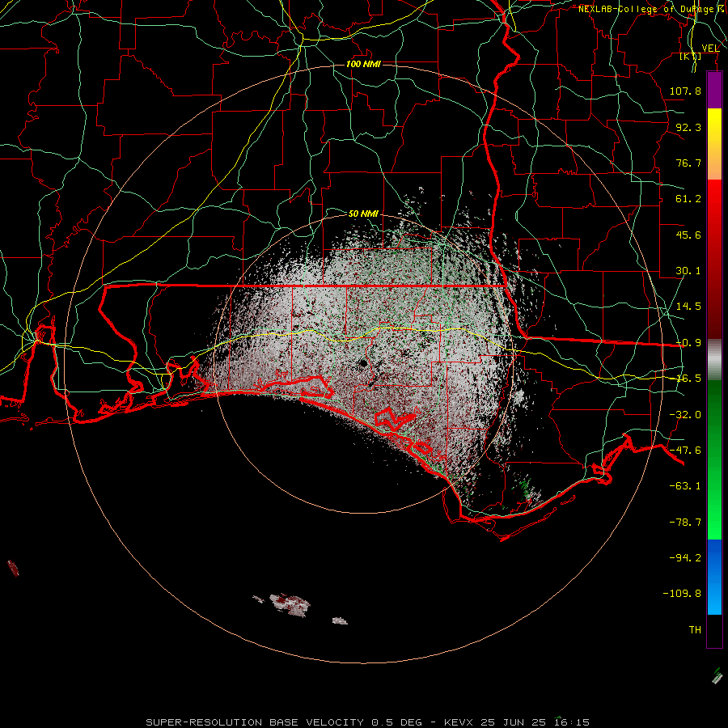Click the 107.8 velocity scale value
Image resolution: width=728 pixels, height=728 pixels.
point(685,91)
